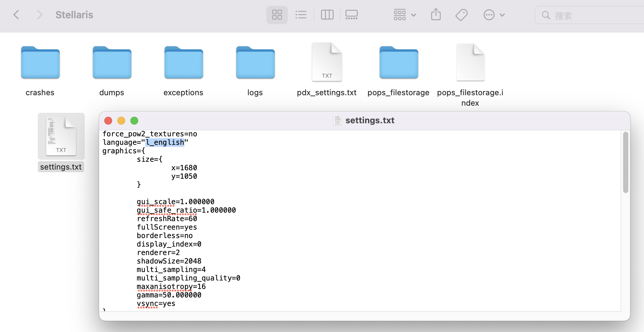The width and height of the screenshot is (644, 332).
Task: Place cursor on x=1680
Action: tap(184, 168)
